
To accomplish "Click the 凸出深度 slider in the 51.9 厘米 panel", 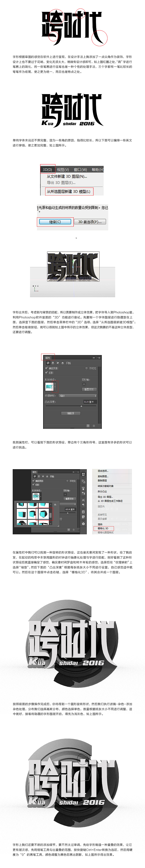I will 71,406.
